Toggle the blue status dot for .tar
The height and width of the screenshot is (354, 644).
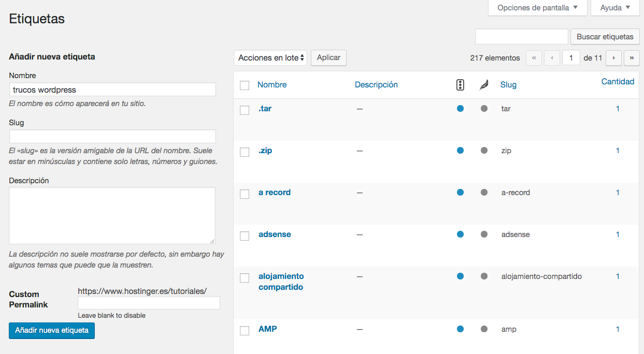coord(460,109)
